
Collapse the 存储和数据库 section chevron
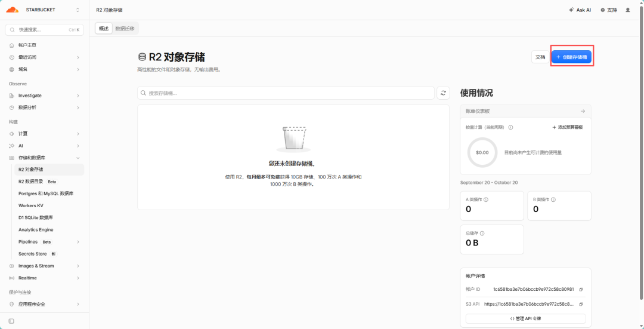pyautogui.click(x=78, y=158)
